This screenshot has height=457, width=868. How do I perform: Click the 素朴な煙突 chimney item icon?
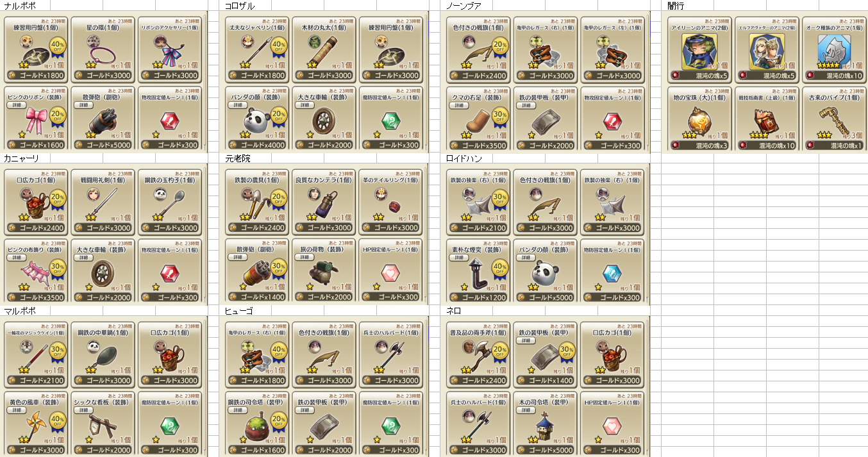tap(478, 274)
